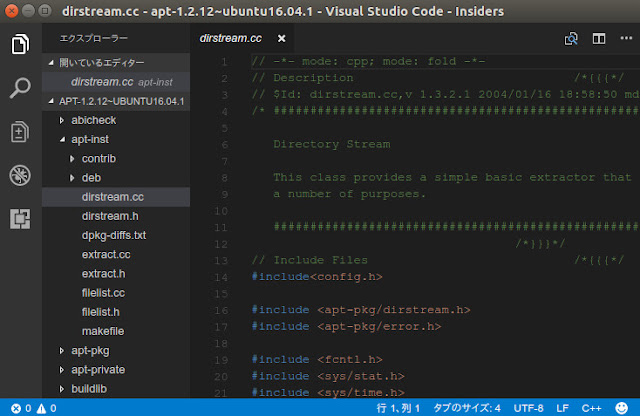The image size is (640, 416).
Task: Open dpkg-diffs.txt file
Action: [x=116, y=235]
